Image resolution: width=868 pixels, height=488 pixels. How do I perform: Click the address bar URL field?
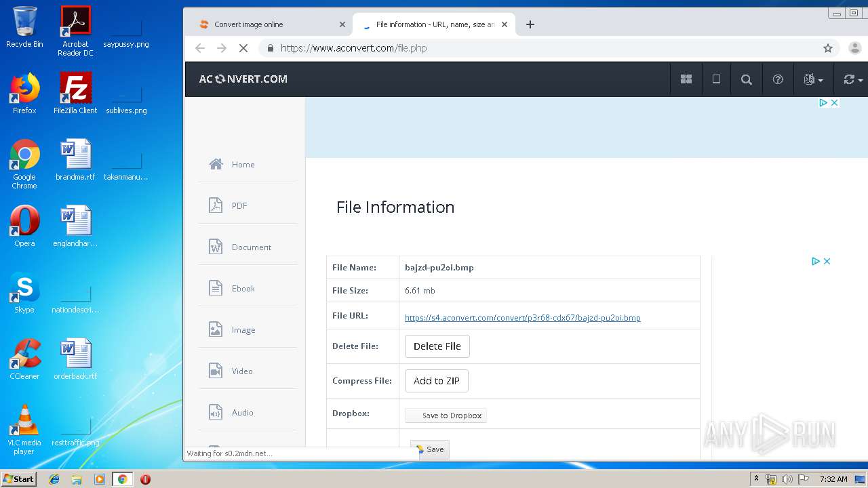pos(542,48)
